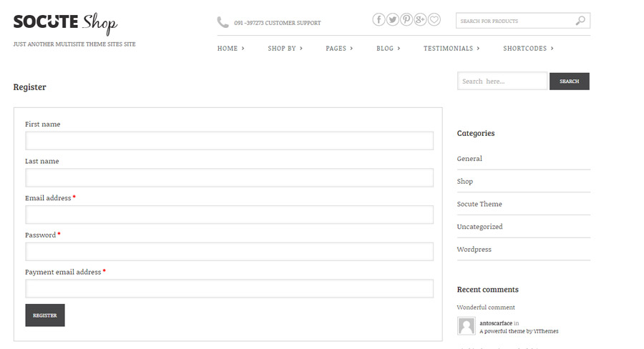Click the heart wishlist icon
This screenshot has height=349, width=644.
pyautogui.click(x=434, y=20)
